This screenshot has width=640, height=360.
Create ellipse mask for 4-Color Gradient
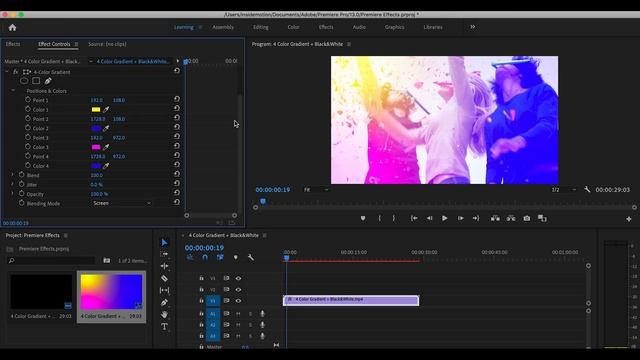[24, 81]
